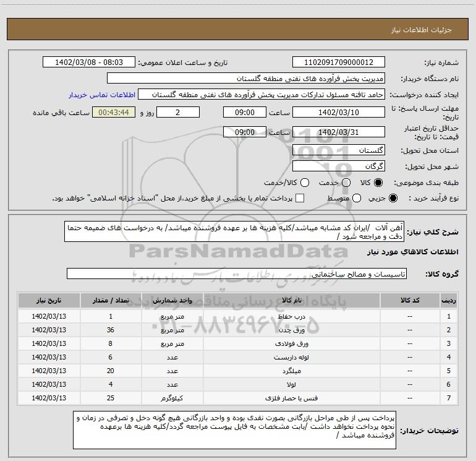Open the اطلاعات تماس خریدار link
Image resolution: width=476 pixels, height=461 pixels.
tap(102, 95)
